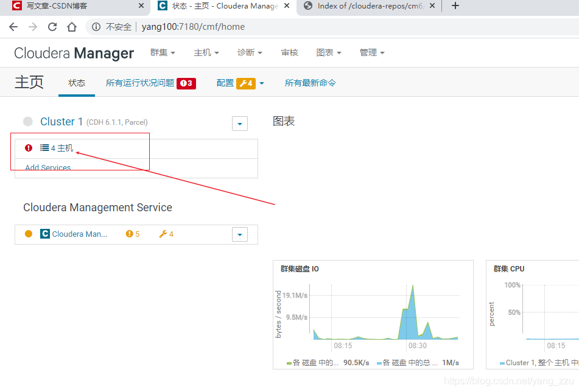Click Cluster 1 gray status circle

(27, 122)
